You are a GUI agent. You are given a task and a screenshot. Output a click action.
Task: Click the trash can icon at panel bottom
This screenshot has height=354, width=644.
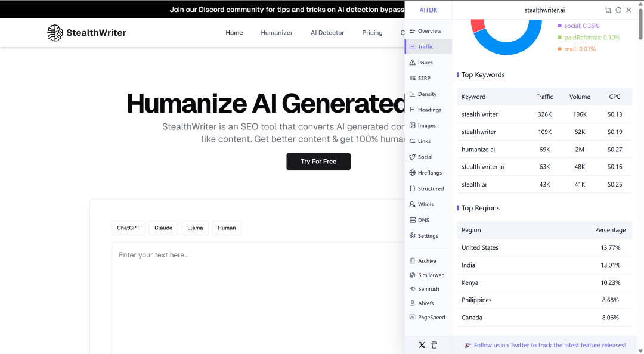(x=434, y=345)
